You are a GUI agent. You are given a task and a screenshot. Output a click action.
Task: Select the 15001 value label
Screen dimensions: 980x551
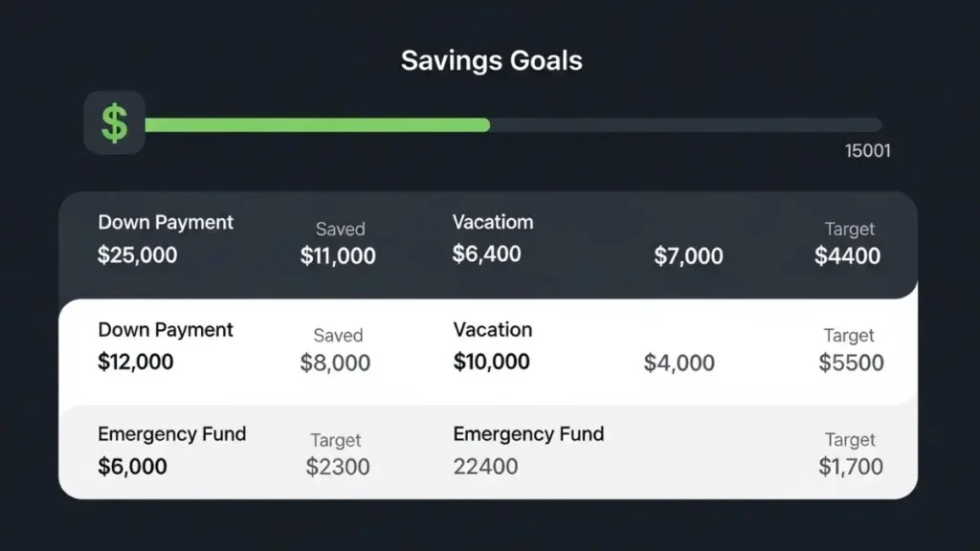coord(867,150)
